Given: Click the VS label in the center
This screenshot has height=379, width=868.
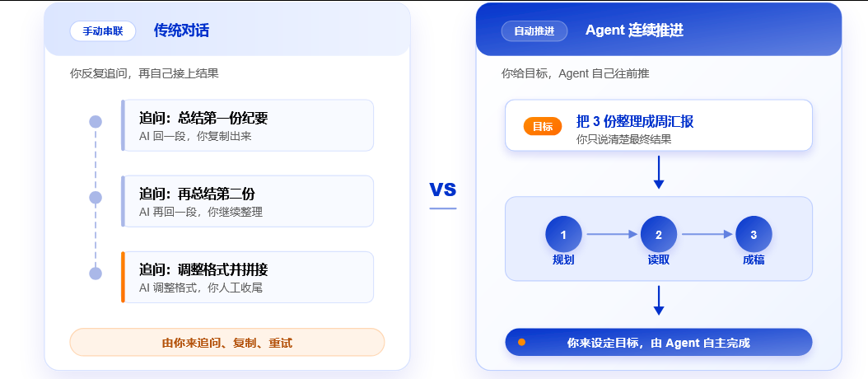Looking at the screenshot, I should (x=443, y=189).
